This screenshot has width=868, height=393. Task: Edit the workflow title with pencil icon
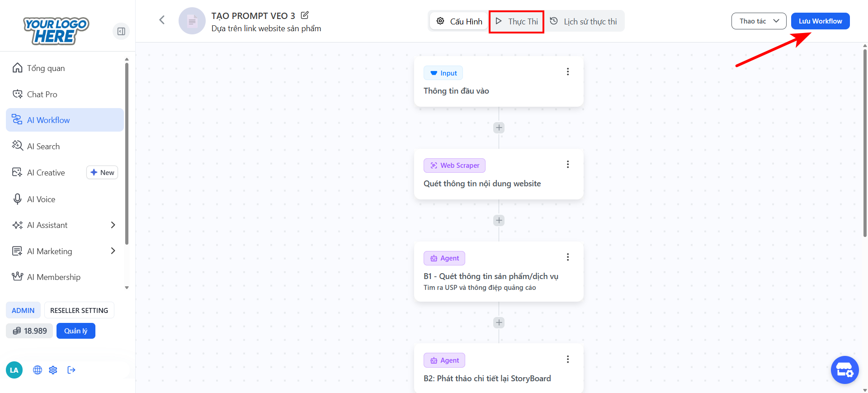point(305,15)
